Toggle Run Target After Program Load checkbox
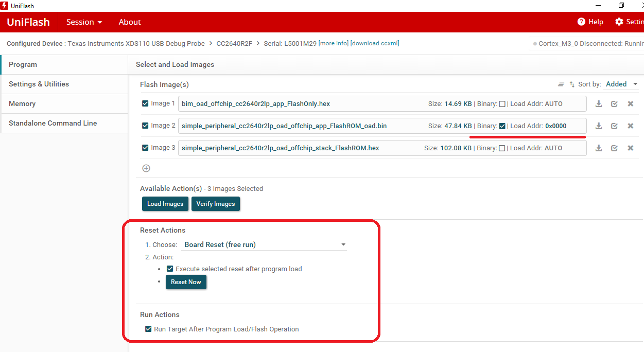 [x=148, y=329]
